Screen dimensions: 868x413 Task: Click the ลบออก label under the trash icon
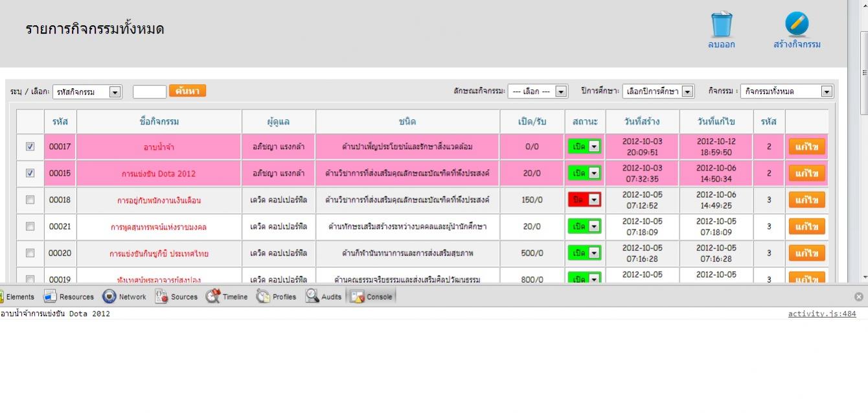(722, 45)
